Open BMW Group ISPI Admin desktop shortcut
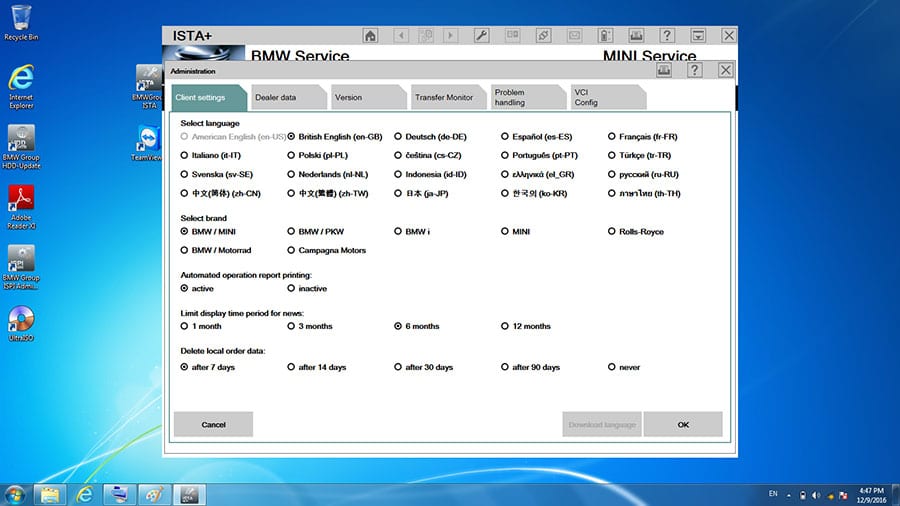900x506 pixels. [21, 267]
